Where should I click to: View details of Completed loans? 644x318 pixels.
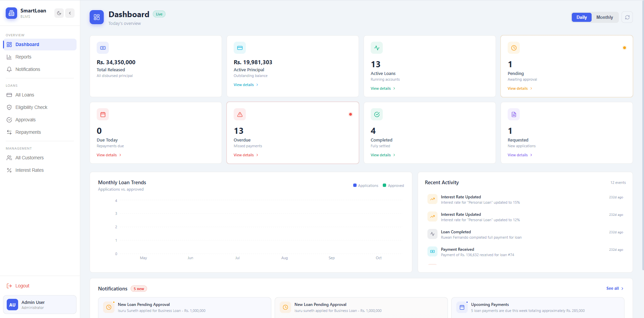[x=383, y=155]
